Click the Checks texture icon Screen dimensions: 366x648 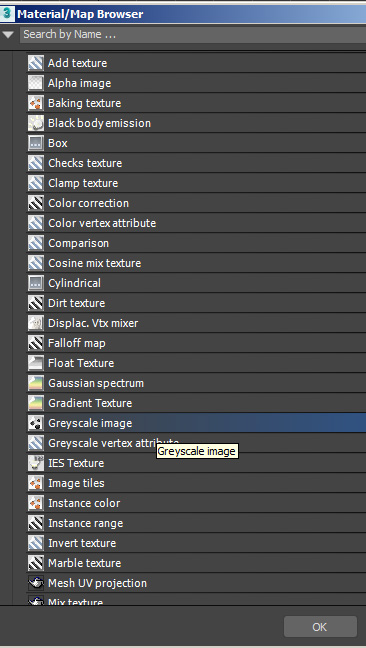click(36, 163)
